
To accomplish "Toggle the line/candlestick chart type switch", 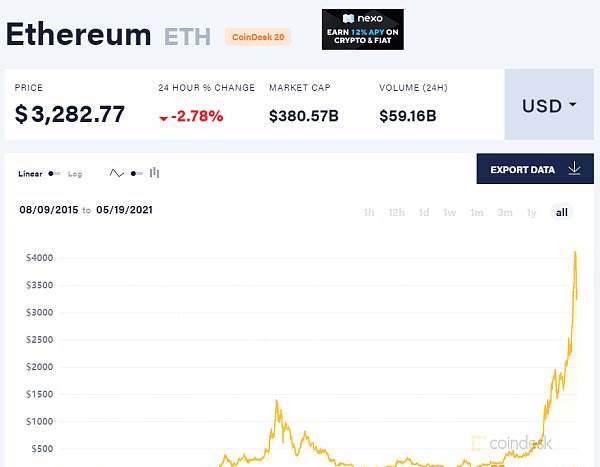I will coord(137,173).
